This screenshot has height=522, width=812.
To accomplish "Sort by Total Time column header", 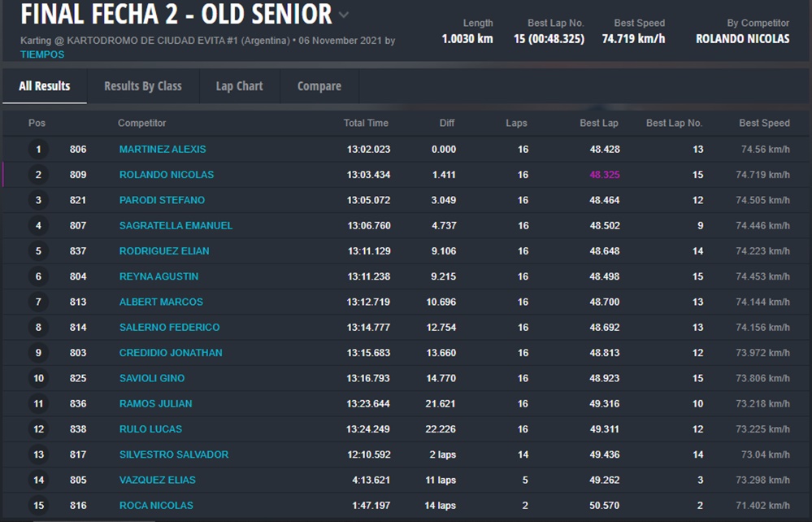I will pos(366,124).
